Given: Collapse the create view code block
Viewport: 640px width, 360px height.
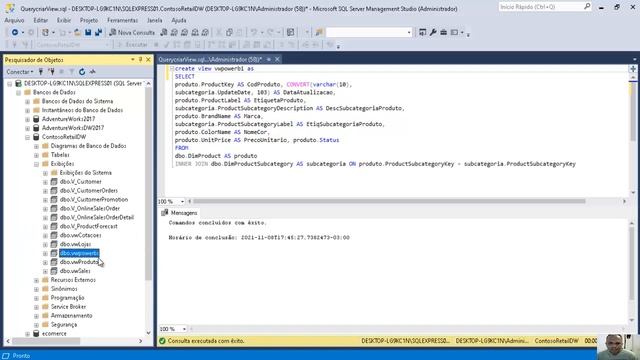Looking at the screenshot, I should [x=172, y=69].
